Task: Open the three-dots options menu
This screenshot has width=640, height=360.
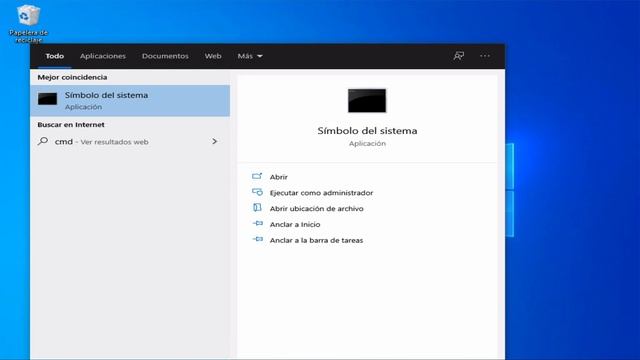Action: coord(485,56)
